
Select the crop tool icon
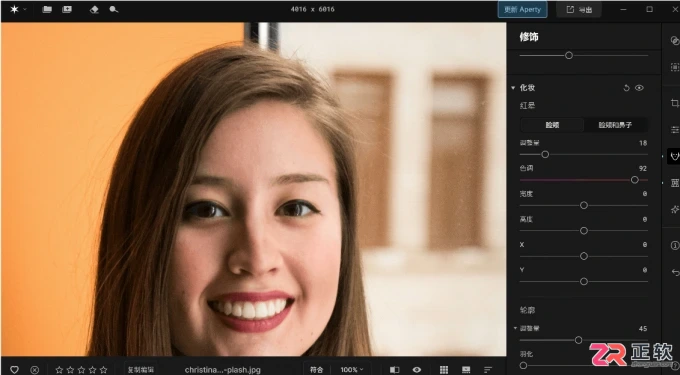(674, 103)
